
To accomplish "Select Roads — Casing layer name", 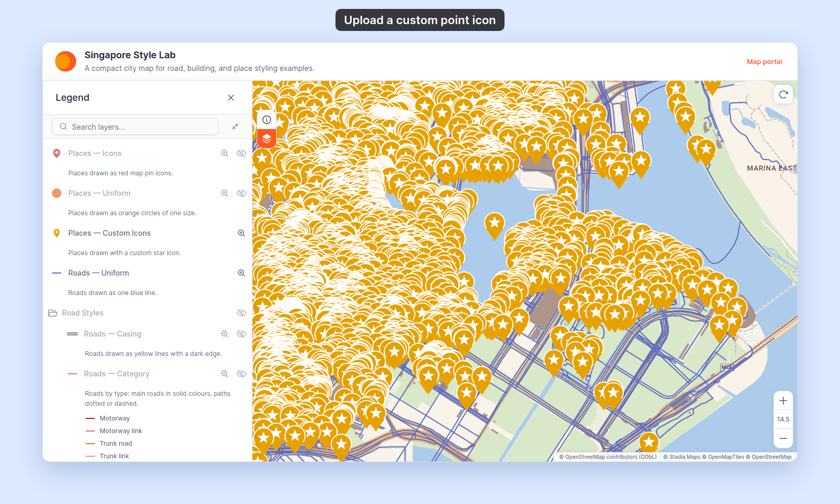I will tap(112, 334).
